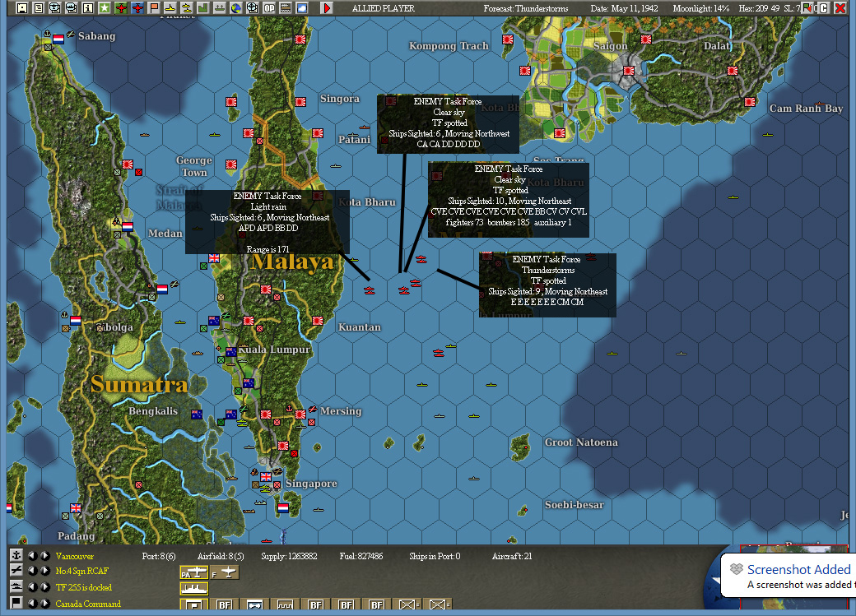Select the fortress crenellation unit icon

coord(285,604)
